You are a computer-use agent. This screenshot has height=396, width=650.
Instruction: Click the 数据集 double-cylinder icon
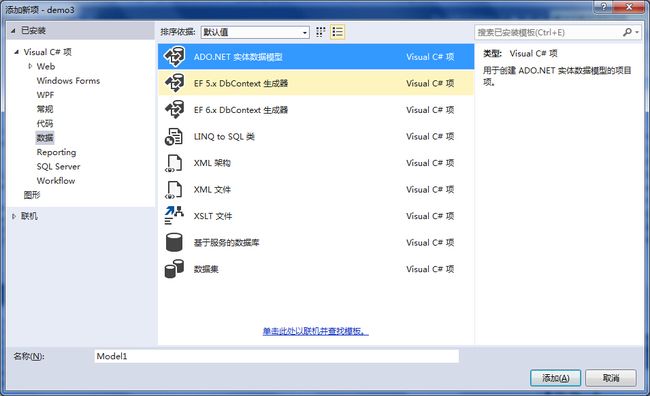pyautogui.click(x=174, y=269)
